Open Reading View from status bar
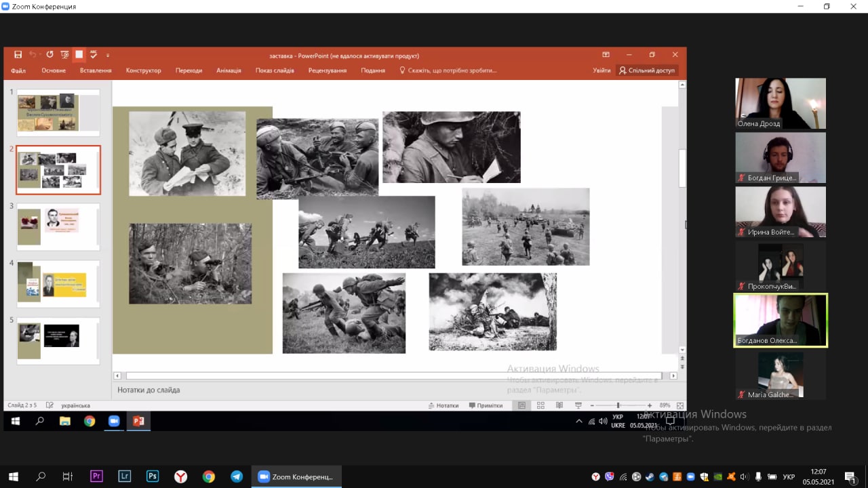Image resolution: width=868 pixels, height=488 pixels. (x=559, y=405)
